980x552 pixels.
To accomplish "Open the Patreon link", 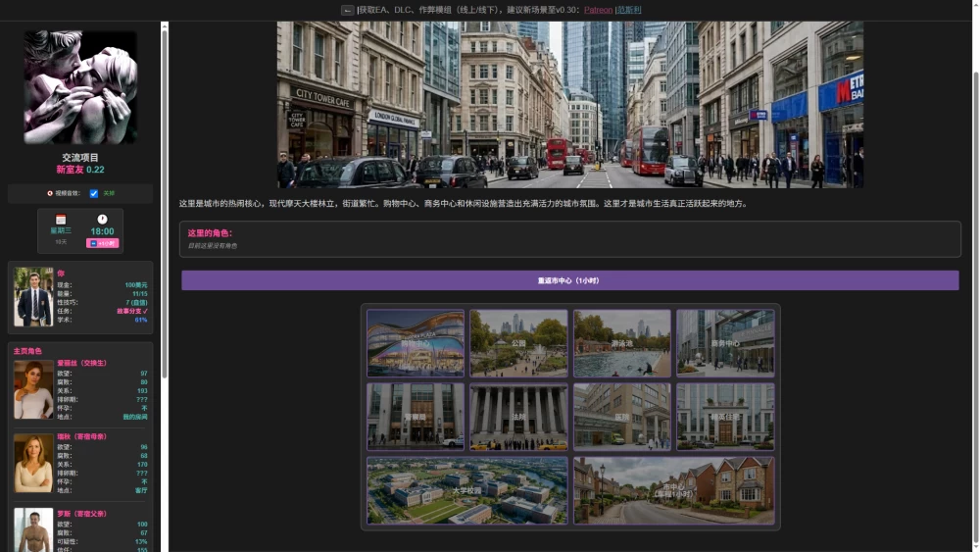I will (598, 10).
